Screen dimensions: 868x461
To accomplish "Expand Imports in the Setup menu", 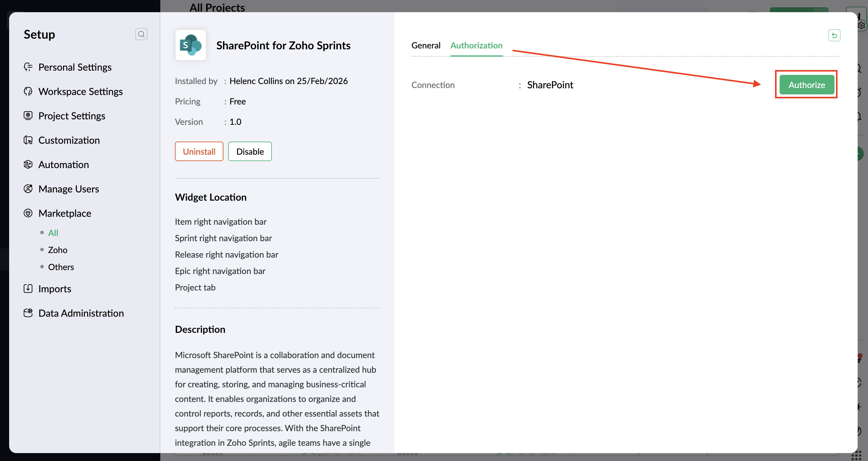I will 55,289.
